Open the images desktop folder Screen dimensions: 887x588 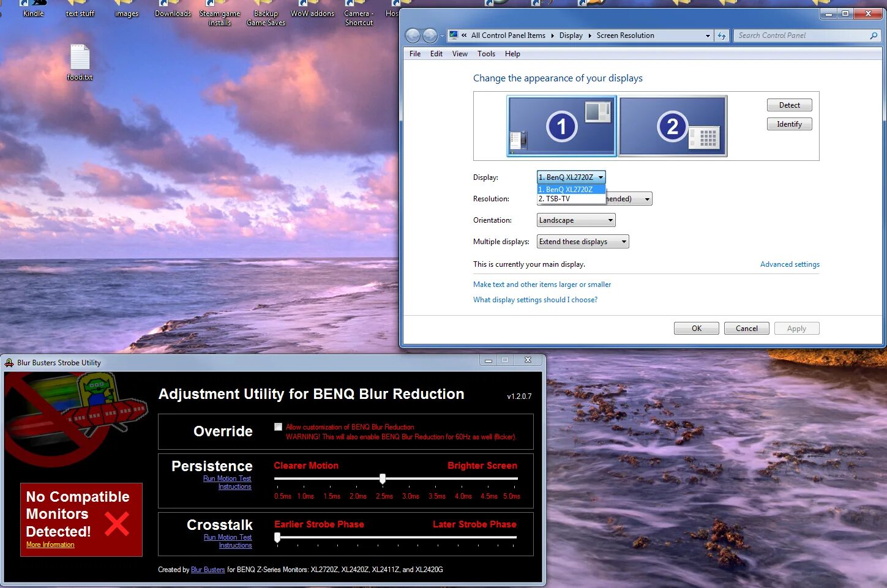[x=127, y=9]
